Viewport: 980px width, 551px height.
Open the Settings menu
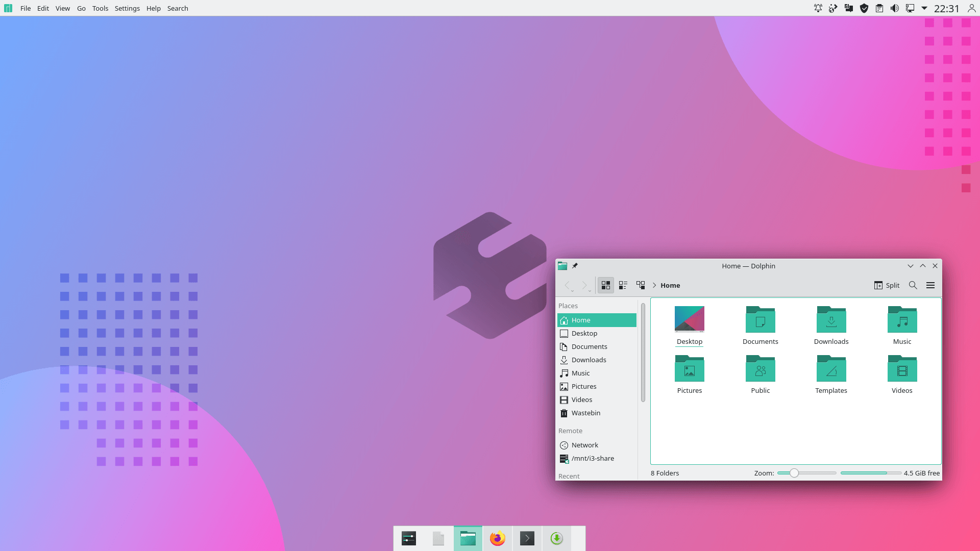pos(127,8)
